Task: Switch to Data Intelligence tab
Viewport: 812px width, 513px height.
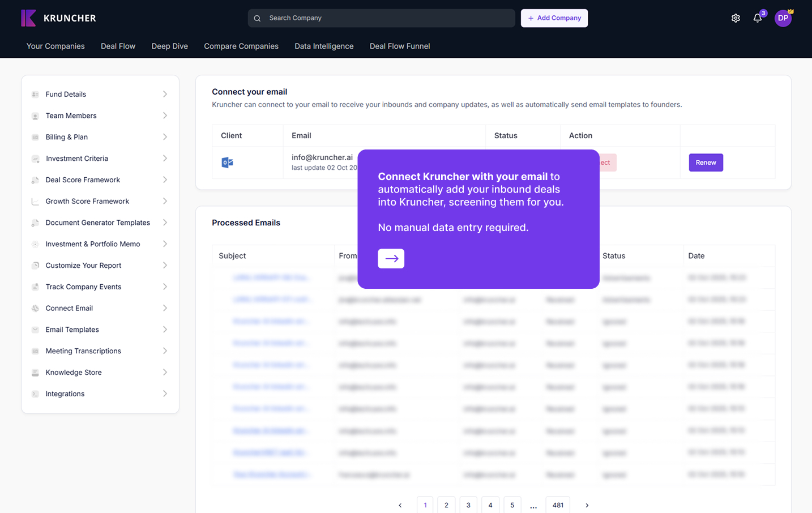Action: 324,46
